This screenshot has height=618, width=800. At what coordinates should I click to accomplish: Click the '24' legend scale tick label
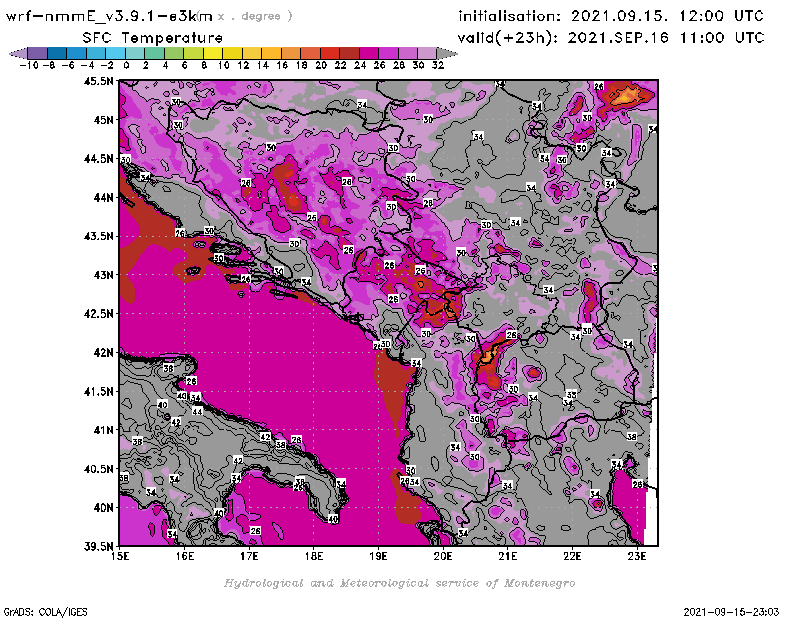(x=360, y=65)
